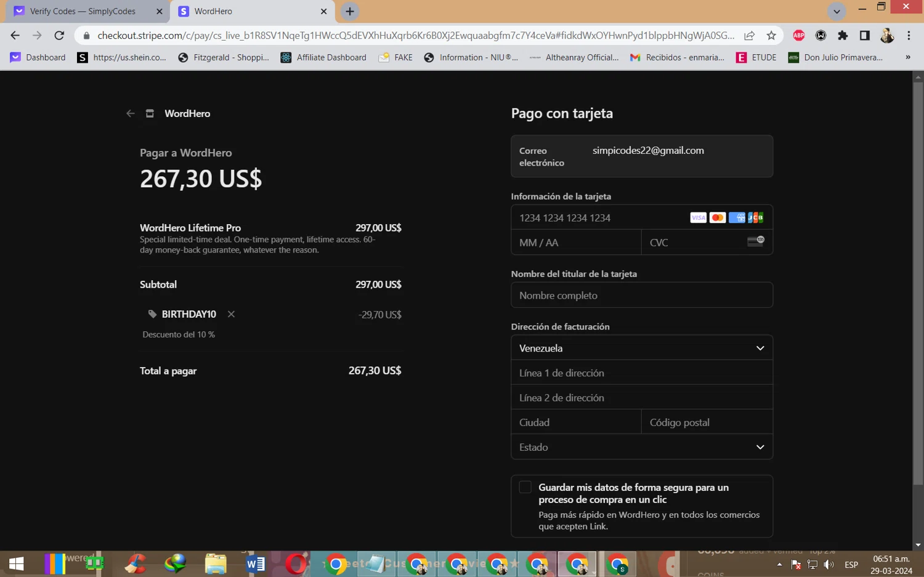924x577 pixels.
Task: Remove the BIRTHDAY10 promo code
Action: pyautogui.click(x=231, y=314)
